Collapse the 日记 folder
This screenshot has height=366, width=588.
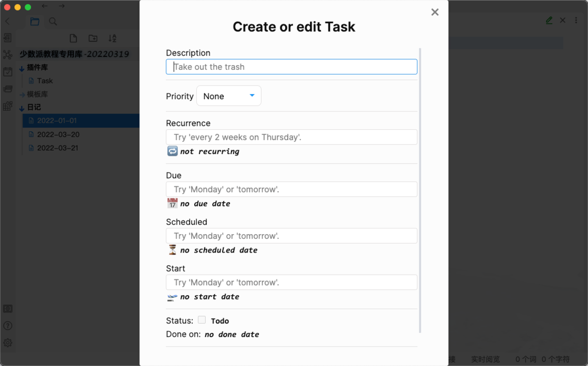point(22,108)
